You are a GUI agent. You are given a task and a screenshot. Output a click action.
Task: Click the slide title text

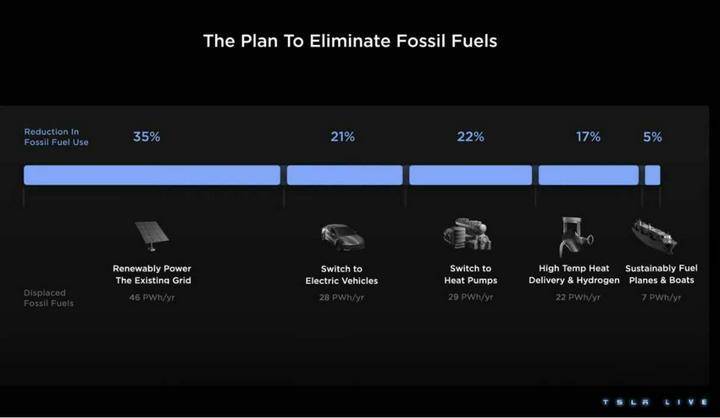click(350, 41)
